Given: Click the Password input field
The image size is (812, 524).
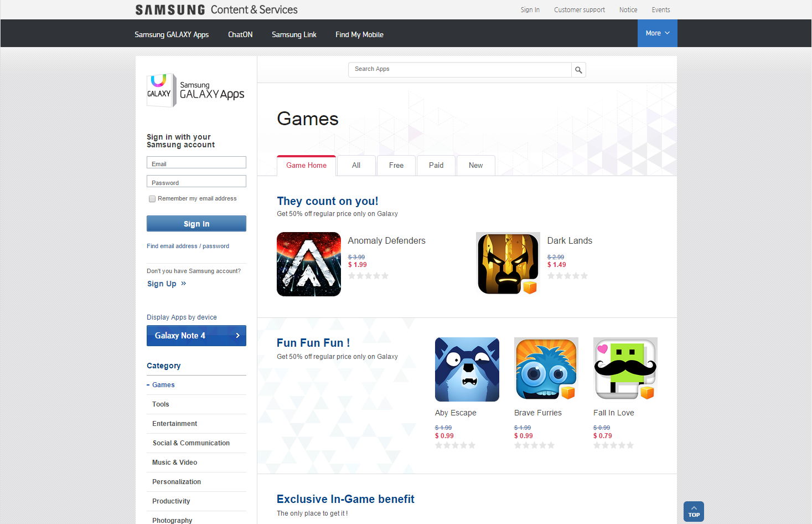Looking at the screenshot, I should tap(196, 181).
